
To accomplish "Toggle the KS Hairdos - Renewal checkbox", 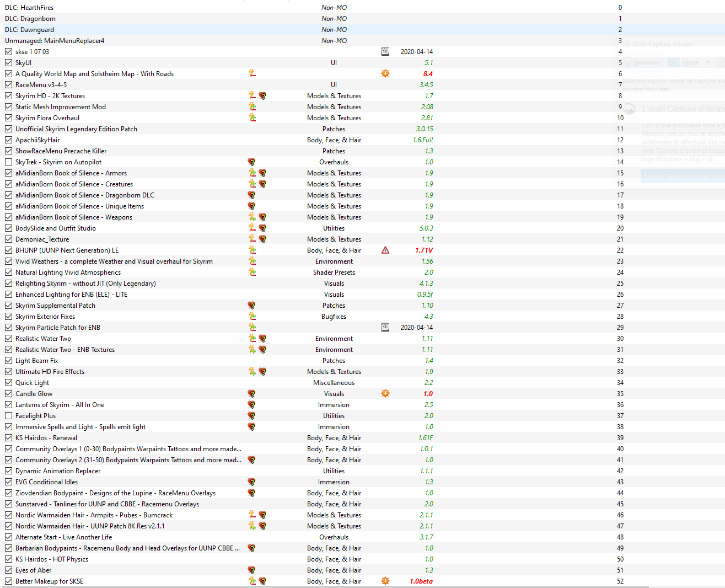I will click(x=8, y=437).
